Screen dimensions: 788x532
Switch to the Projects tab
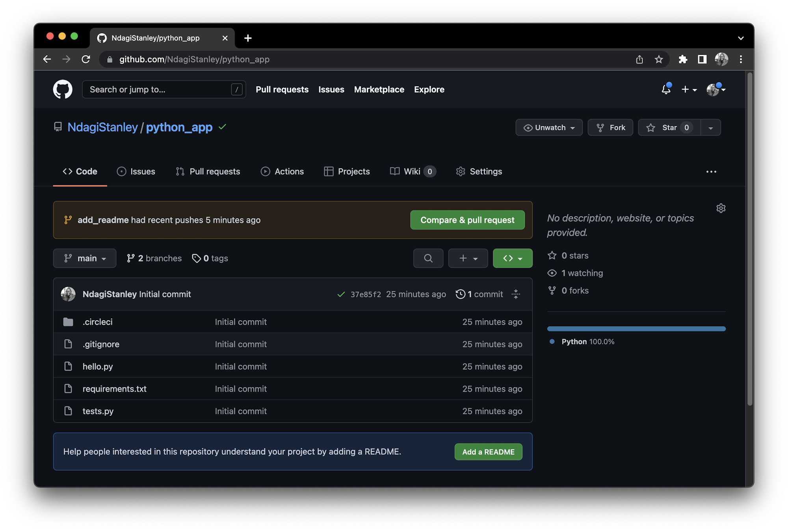point(347,171)
